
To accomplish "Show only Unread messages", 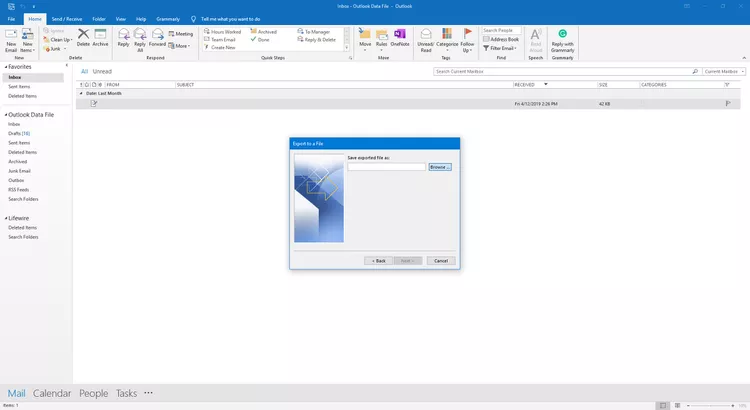I will [x=102, y=71].
